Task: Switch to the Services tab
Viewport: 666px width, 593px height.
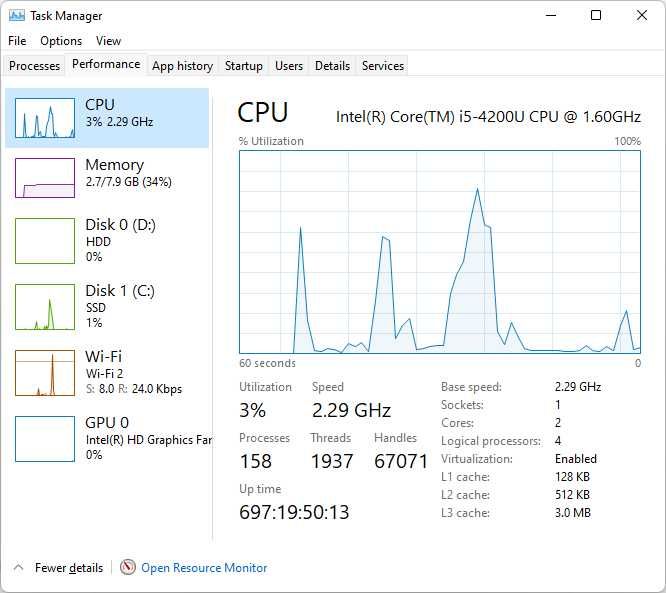Action: [x=383, y=66]
